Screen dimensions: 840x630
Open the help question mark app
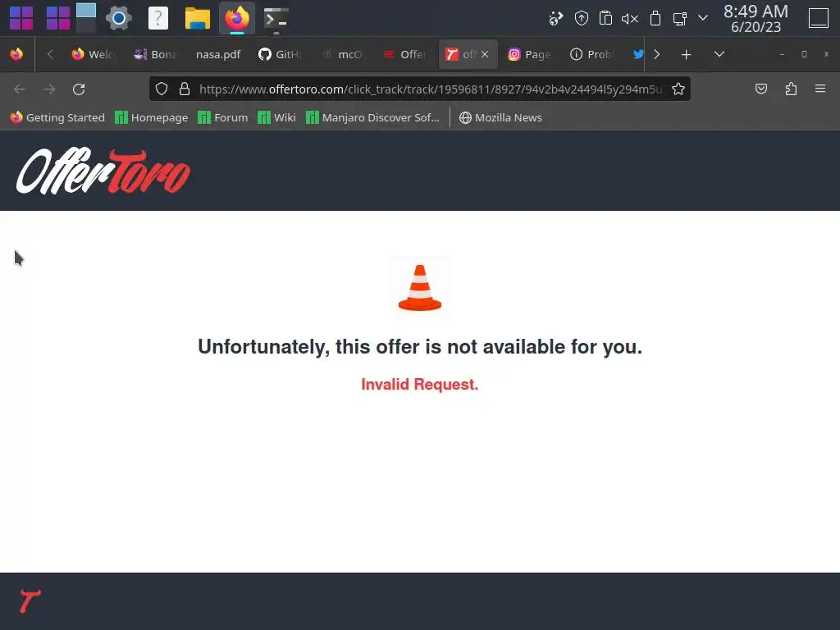(158, 18)
